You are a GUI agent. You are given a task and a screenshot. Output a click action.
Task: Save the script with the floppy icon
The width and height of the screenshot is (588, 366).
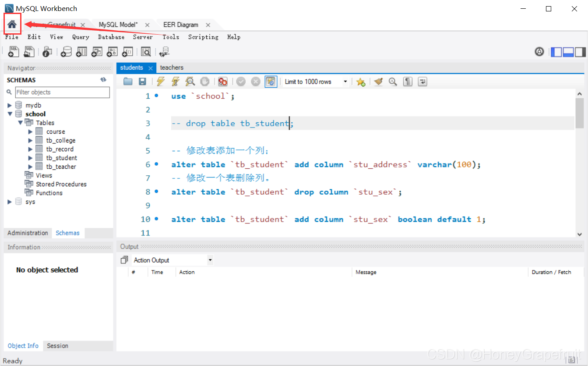142,82
